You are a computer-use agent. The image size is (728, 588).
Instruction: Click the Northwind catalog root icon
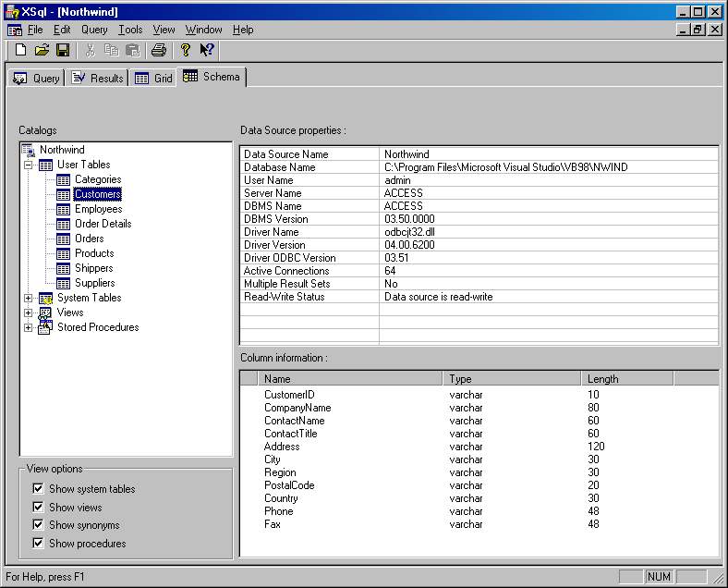click(x=29, y=150)
